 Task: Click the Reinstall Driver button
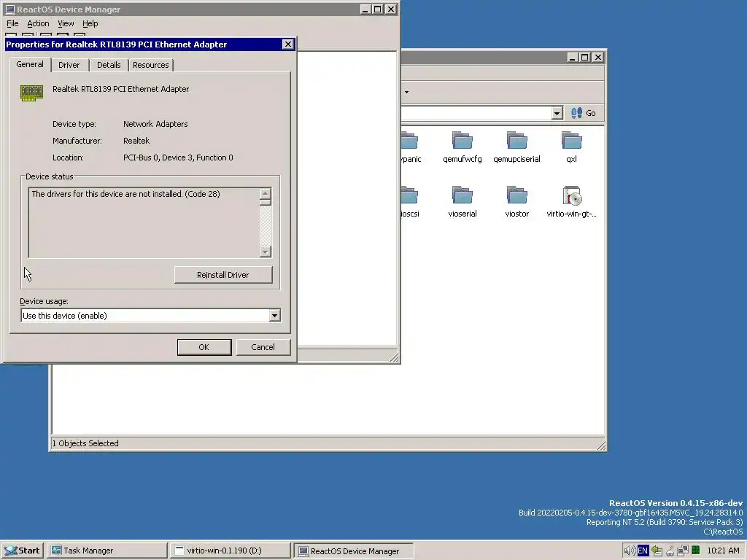pos(223,275)
